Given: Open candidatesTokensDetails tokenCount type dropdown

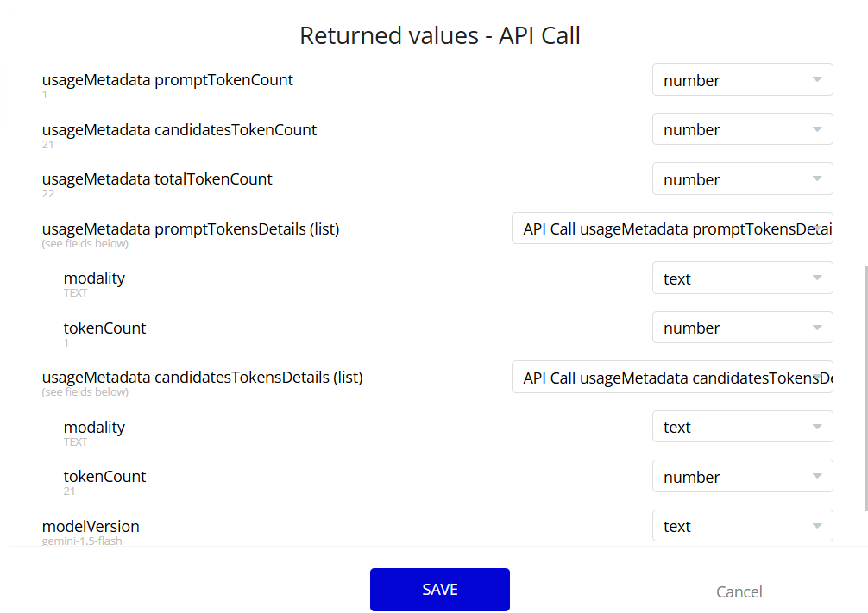Looking at the screenshot, I should [742, 477].
